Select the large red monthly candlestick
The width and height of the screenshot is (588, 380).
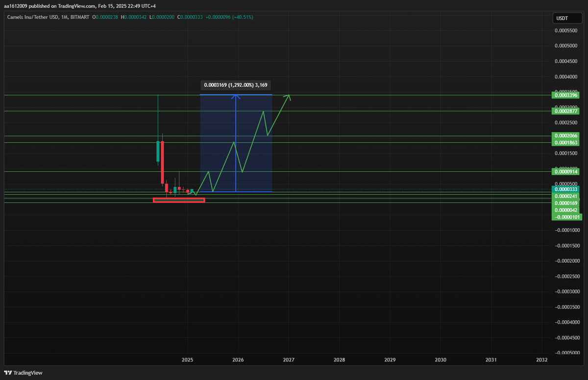pos(162,162)
